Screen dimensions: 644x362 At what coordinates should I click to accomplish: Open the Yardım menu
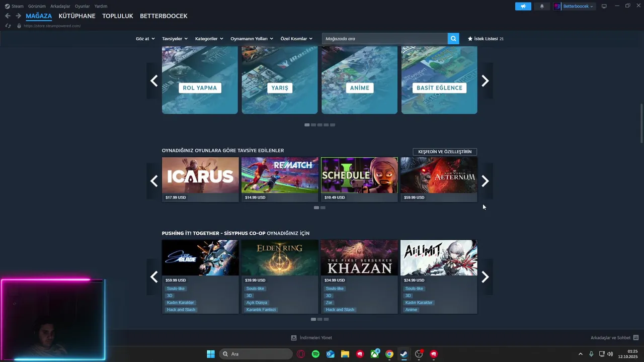101,6
